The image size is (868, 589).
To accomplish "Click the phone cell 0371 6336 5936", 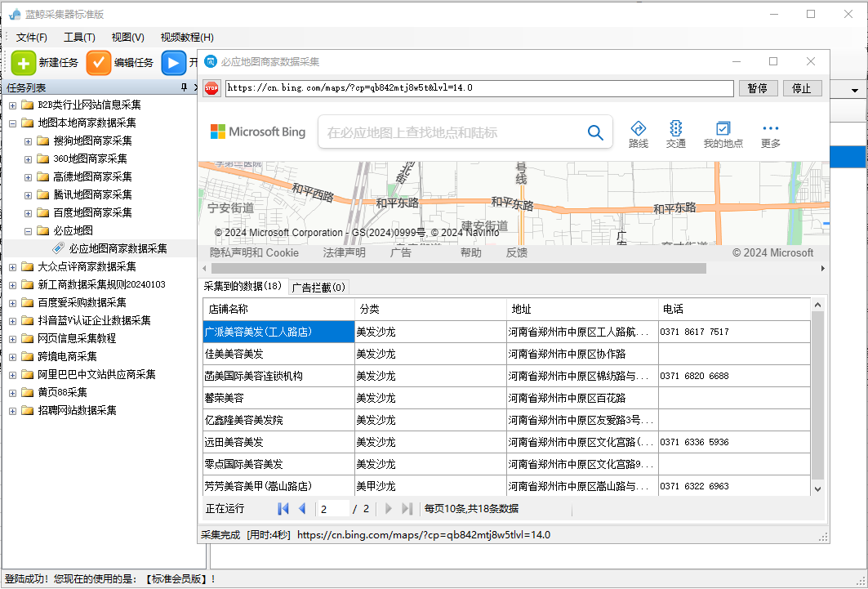I will click(735, 442).
